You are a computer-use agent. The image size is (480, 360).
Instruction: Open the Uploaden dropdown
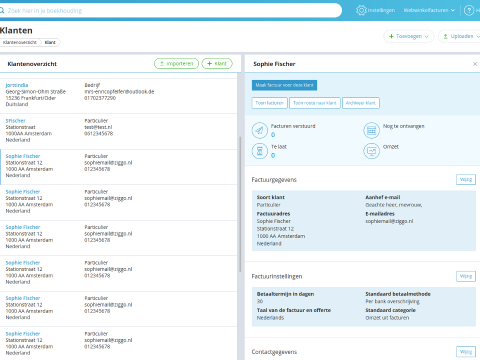tap(461, 36)
